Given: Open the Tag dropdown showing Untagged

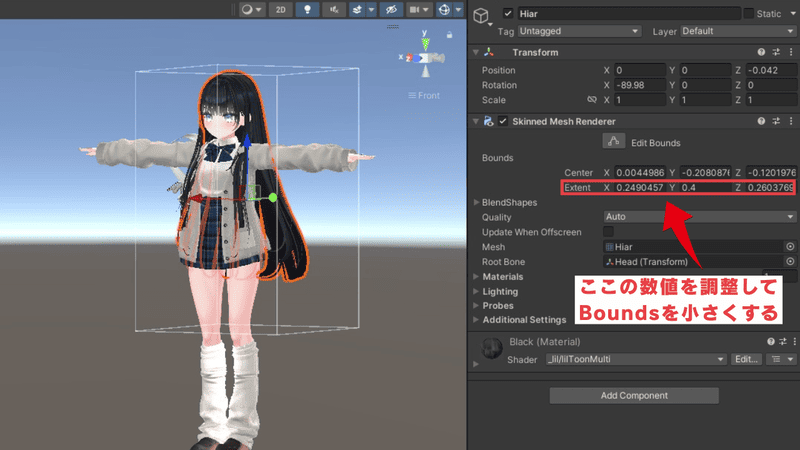Looking at the screenshot, I should click(x=580, y=31).
